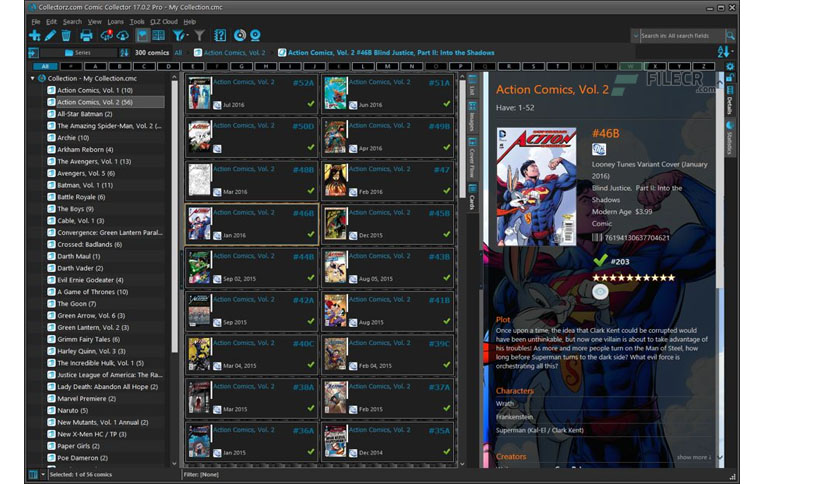Click the green checkmark on issue #35A
This screenshot has height=484, width=836.
click(447, 451)
